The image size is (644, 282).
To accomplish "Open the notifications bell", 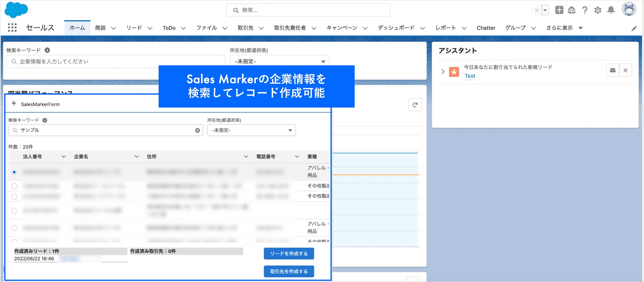I will pyautogui.click(x=611, y=10).
